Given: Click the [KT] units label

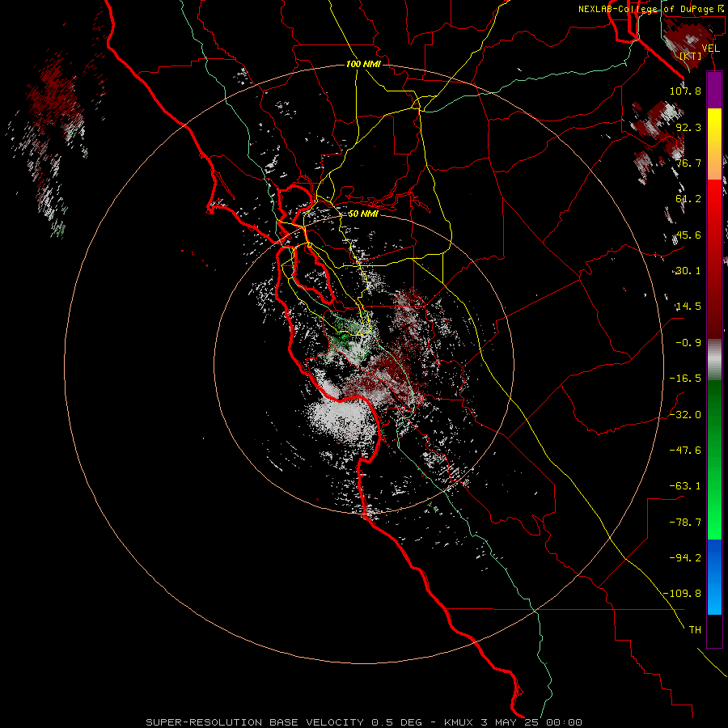Looking at the screenshot, I should [691, 56].
